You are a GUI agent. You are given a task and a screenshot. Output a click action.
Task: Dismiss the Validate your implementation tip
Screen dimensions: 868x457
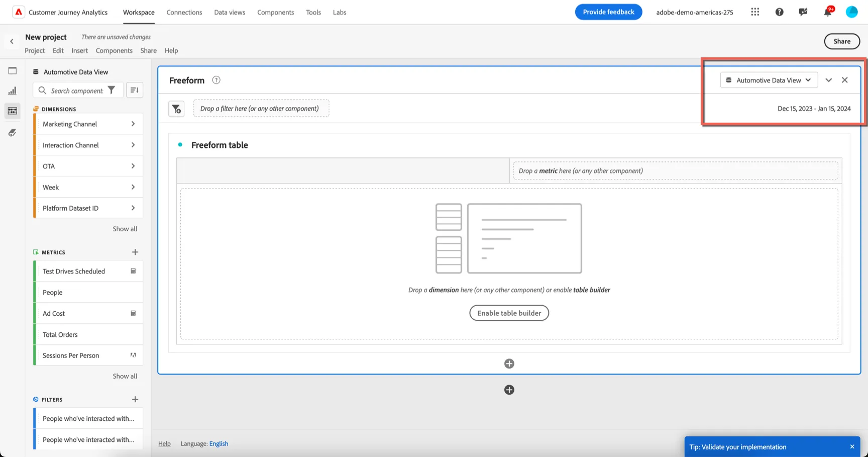852,446
